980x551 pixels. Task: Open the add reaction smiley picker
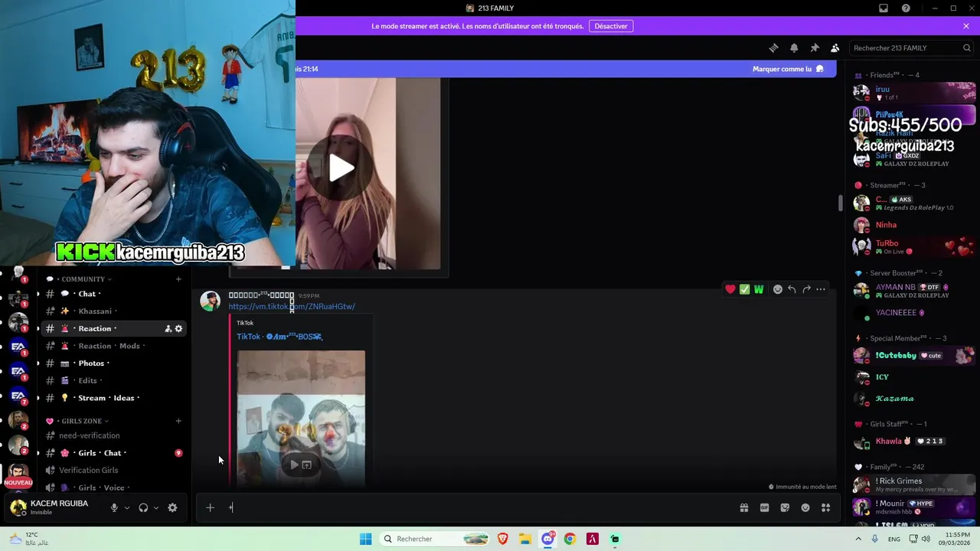(x=777, y=289)
